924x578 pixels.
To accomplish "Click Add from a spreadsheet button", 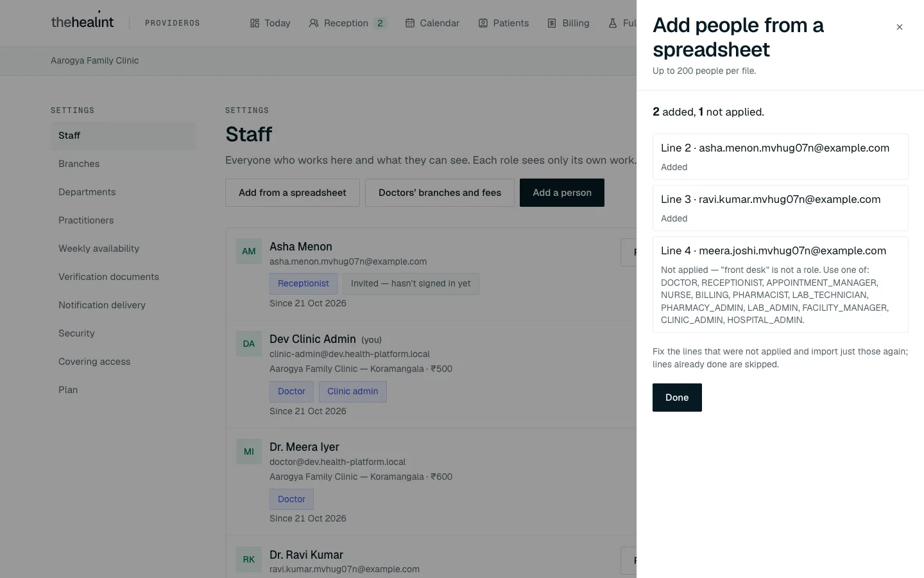I will [293, 193].
